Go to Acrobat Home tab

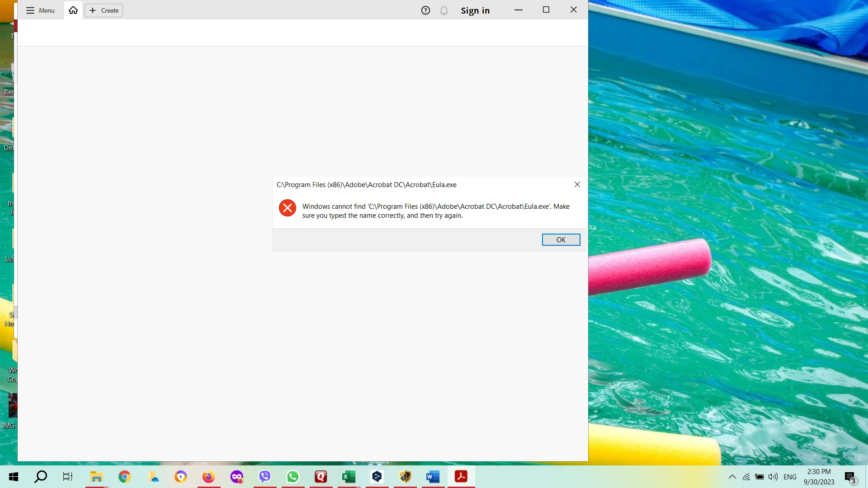tap(73, 10)
